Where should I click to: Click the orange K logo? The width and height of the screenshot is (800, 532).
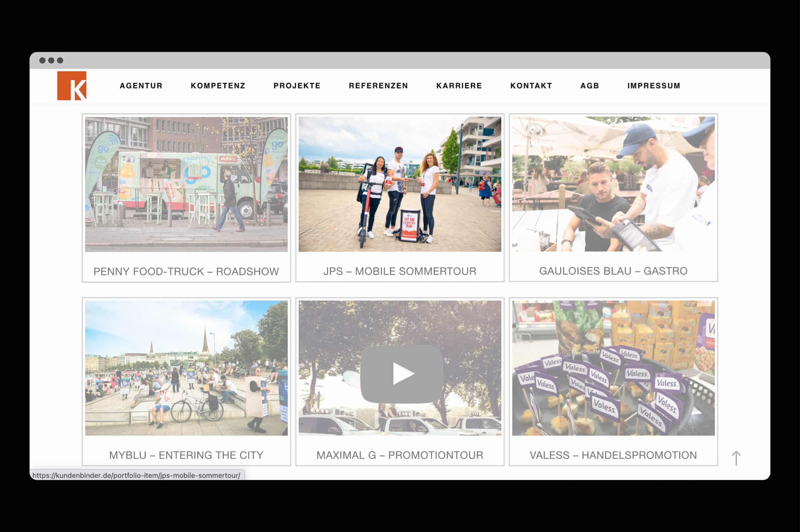point(72,86)
